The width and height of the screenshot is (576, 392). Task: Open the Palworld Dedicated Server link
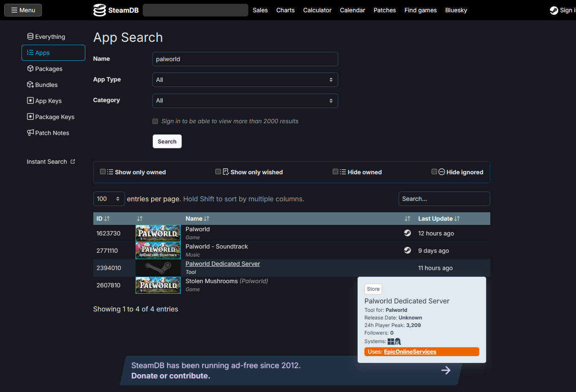[x=223, y=263]
